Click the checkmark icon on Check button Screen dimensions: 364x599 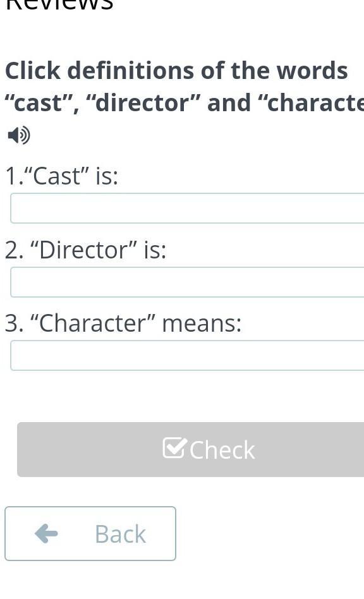[x=175, y=447]
